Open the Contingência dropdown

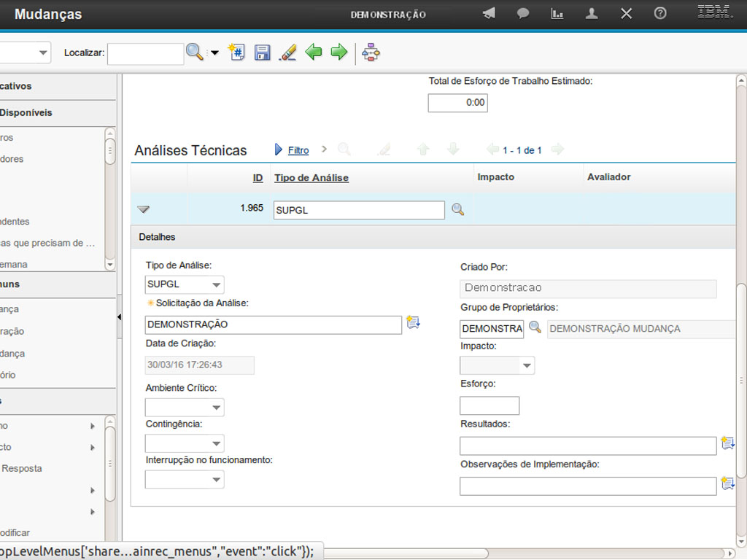(216, 443)
